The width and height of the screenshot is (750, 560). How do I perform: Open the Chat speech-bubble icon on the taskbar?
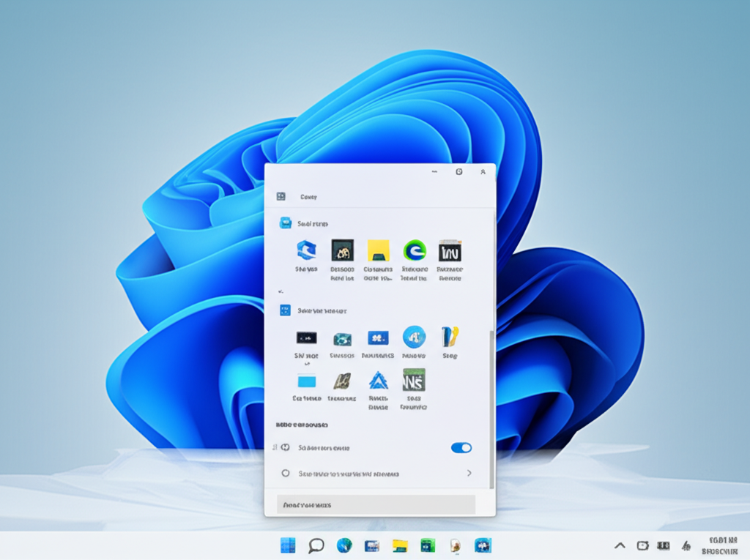coord(316,545)
